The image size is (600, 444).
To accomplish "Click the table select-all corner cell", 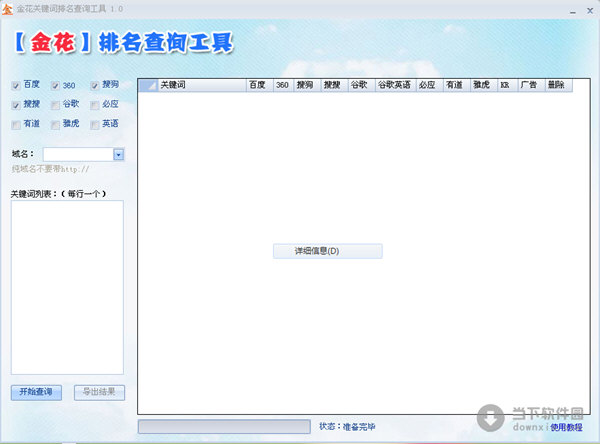I will pyautogui.click(x=148, y=85).
